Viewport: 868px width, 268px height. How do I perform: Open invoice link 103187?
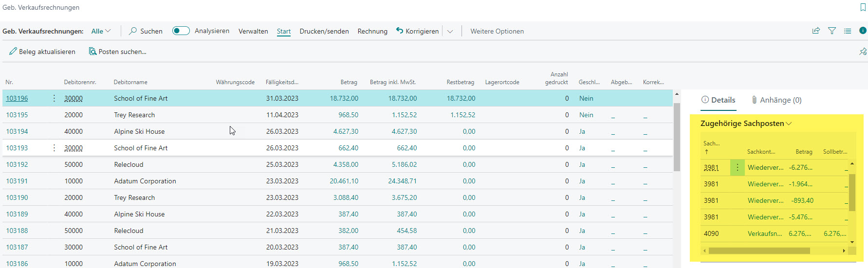[x=17, y=247]
